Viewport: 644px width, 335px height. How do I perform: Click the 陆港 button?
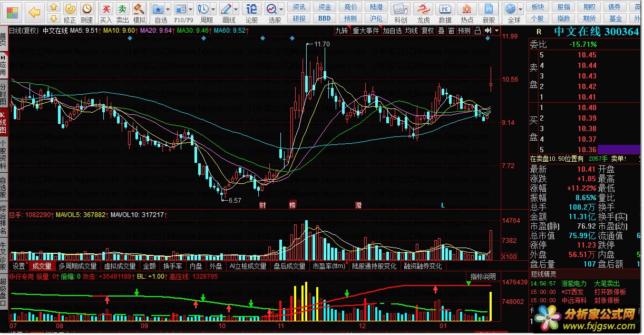376,7
